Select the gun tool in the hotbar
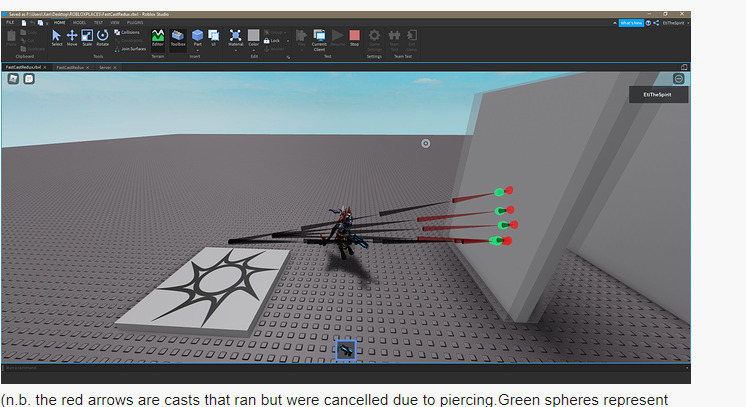 tap(346, 351)
